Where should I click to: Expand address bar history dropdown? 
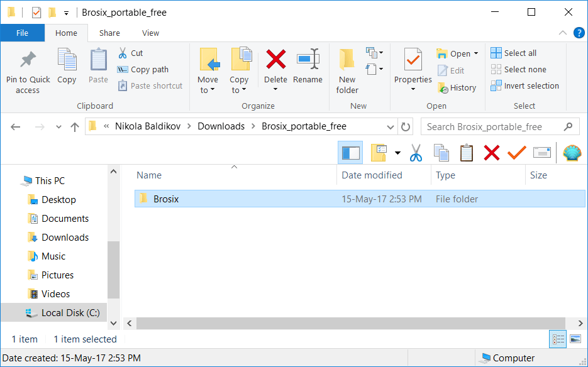(x=391, y=127)
